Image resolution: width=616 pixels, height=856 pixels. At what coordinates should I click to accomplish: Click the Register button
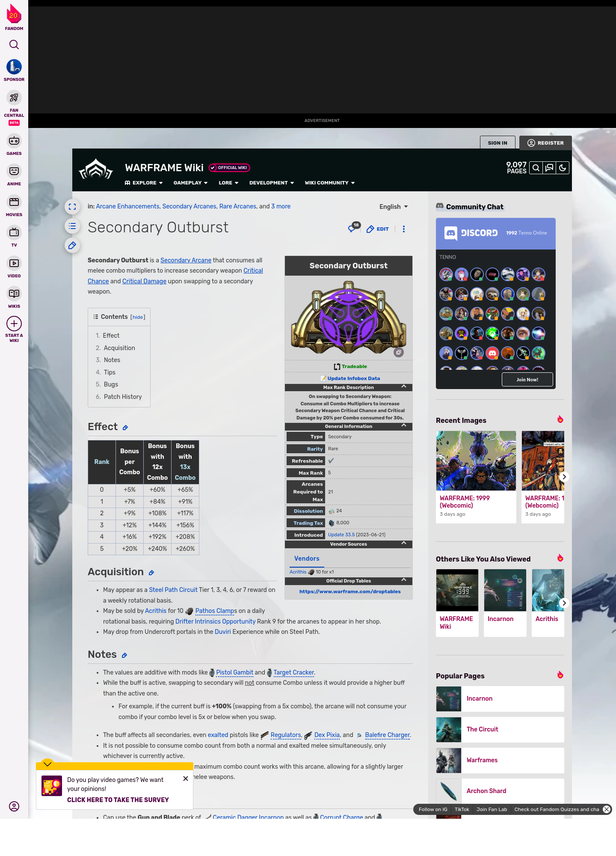click(545, 143)
